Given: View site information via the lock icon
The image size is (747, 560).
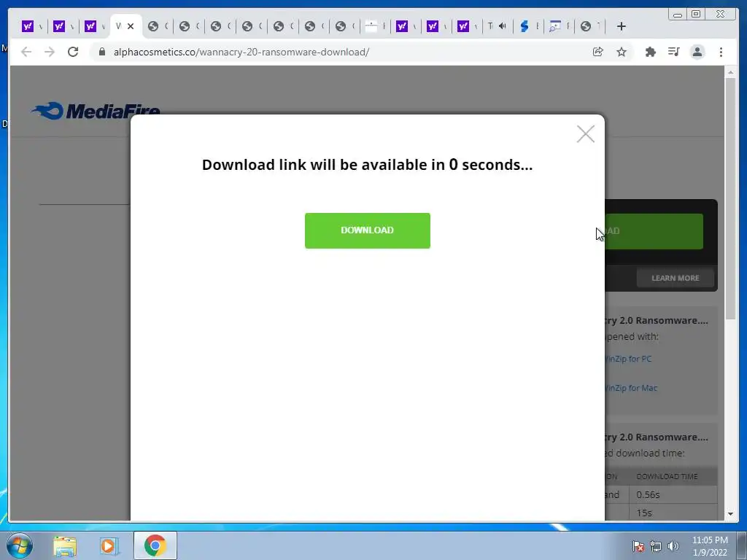Looking at the screenshot, I should (101, 52).
